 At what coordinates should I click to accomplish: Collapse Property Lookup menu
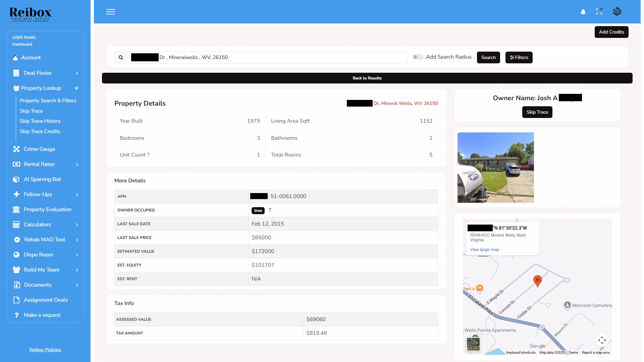[76, 88]
